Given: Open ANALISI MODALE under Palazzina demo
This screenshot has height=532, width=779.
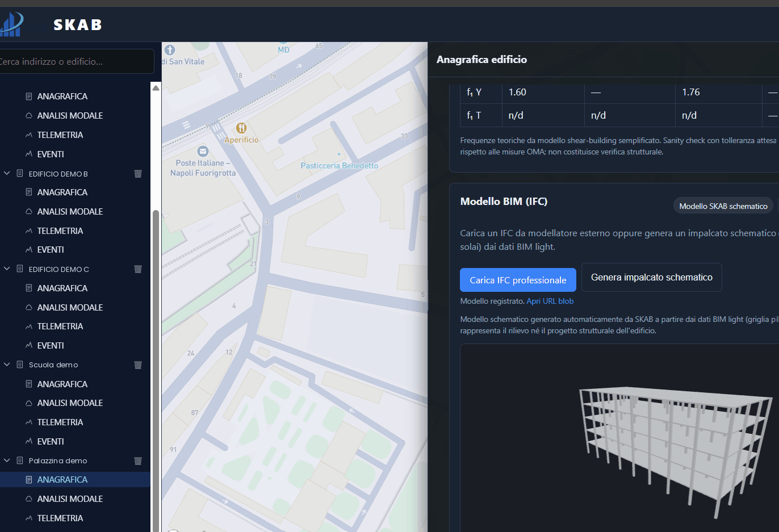Looking at the screenshot, I should [x=70, y=499].
